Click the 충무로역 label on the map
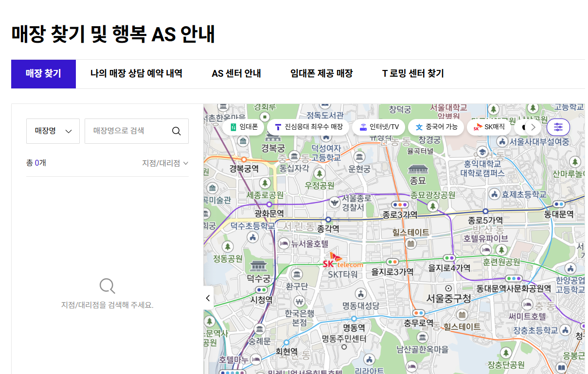588x374 pixels. 419,323
